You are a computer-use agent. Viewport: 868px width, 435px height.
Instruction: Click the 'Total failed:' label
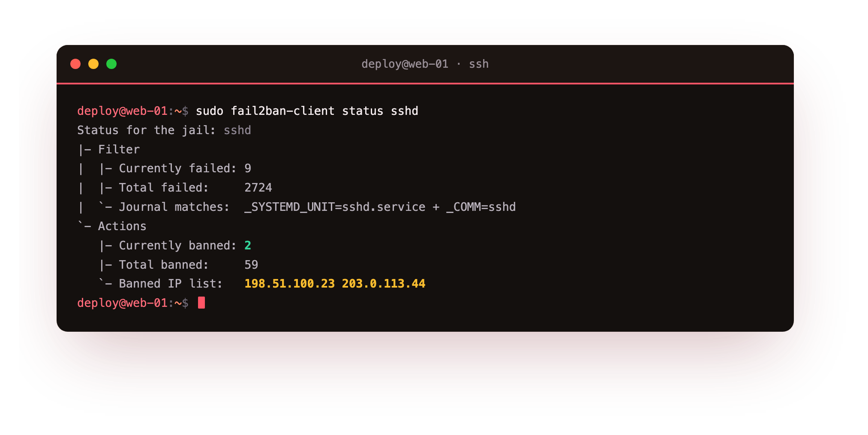point(164,188)
